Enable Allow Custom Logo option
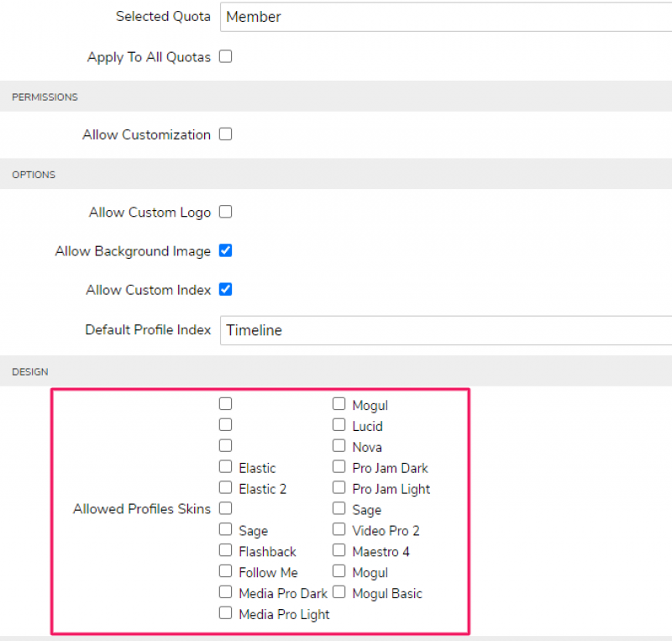 (225, 213)
